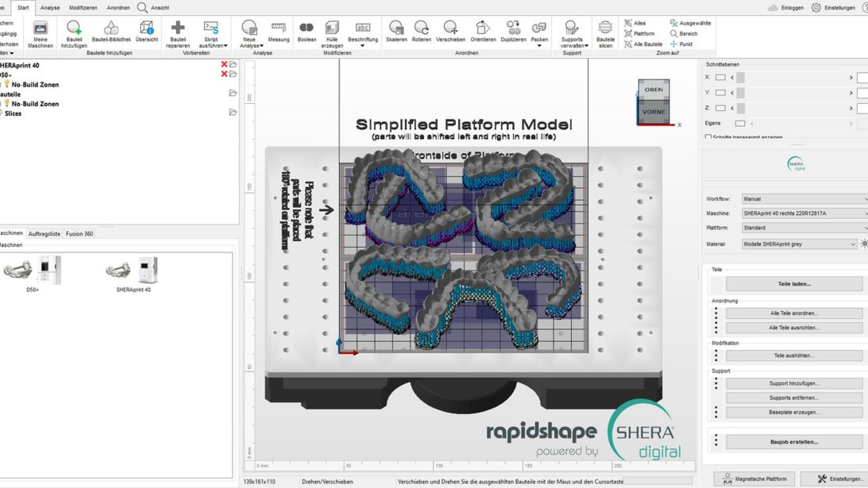Switch to the Start ribbon tab

(23, 8)
